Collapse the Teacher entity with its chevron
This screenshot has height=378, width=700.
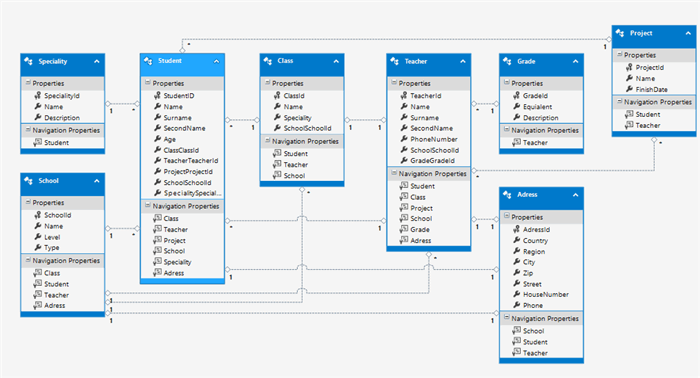point(463,61)
